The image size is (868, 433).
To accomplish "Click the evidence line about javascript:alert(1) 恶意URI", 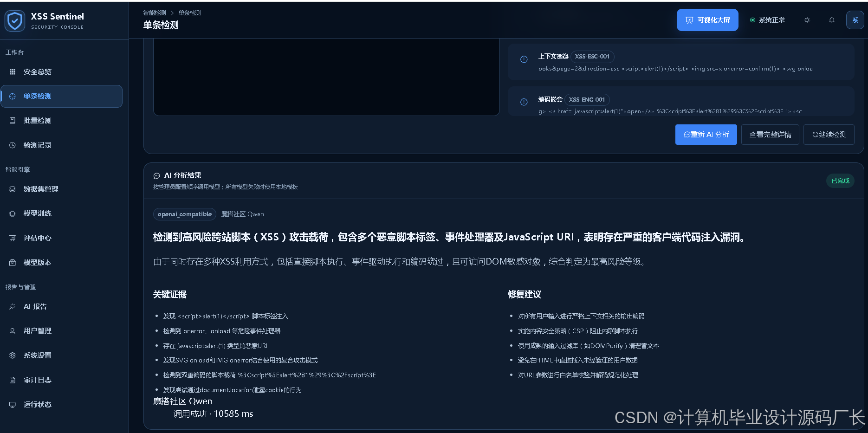I will [215, 346].
